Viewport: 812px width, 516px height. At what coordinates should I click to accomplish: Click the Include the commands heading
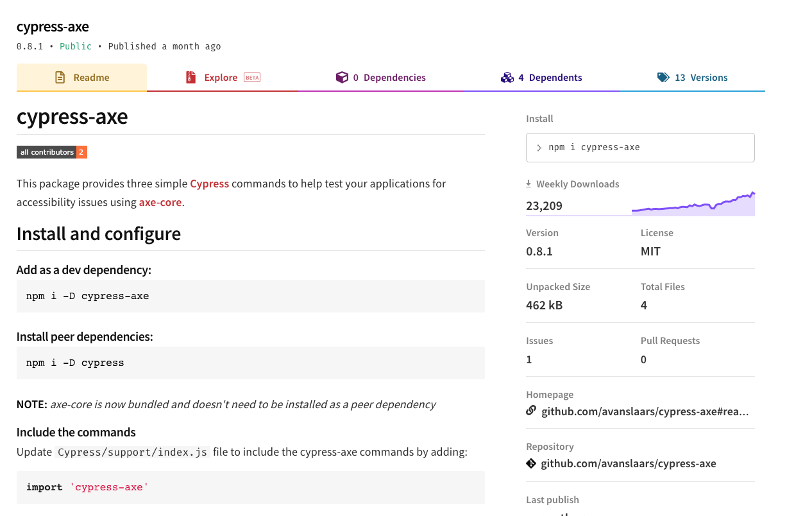tap(76, 432)
